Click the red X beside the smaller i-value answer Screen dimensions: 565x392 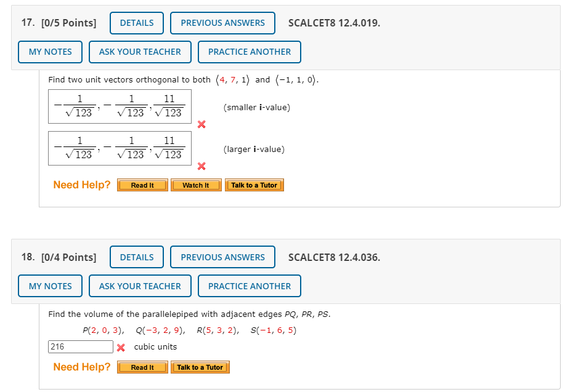200,124
